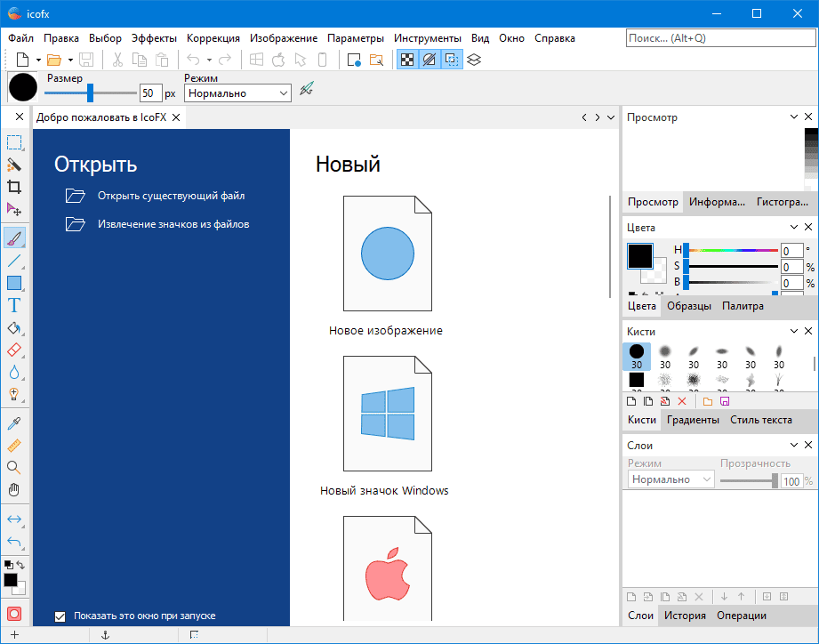This screenshot has height=644, width=819.
Task: Open the Режим blend mode dropdown
Action: [237, 93]
